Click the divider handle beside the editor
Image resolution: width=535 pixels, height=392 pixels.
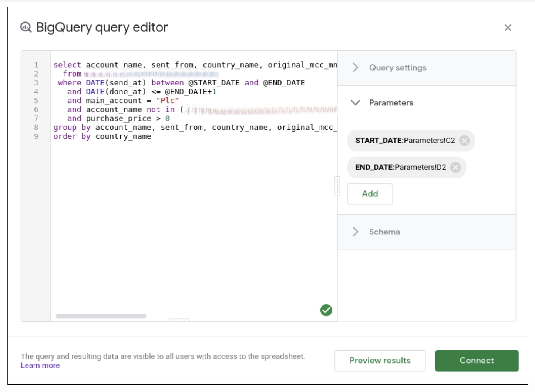coord(337,186)
